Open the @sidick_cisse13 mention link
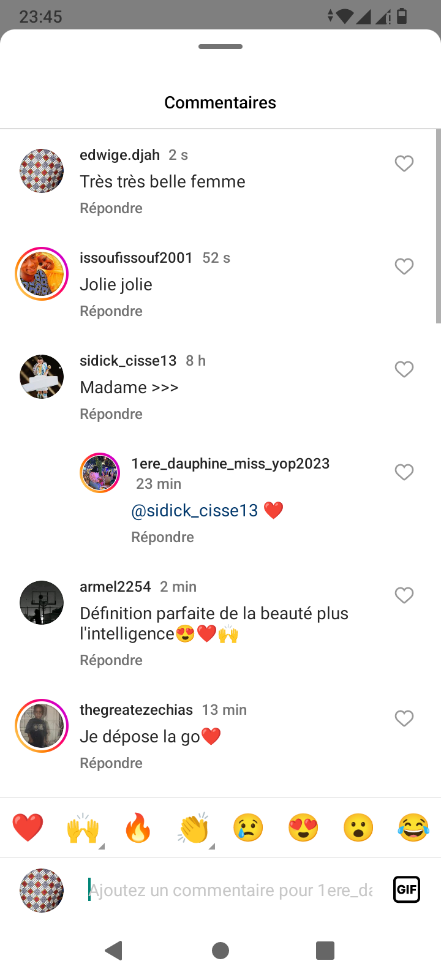 pyautogui.click(x=195, y=511)
